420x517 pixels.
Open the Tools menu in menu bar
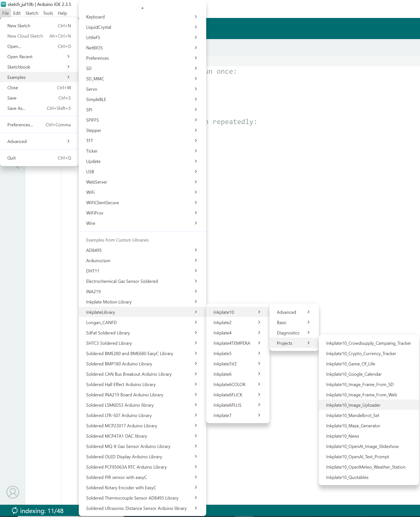tap(48, 13)
